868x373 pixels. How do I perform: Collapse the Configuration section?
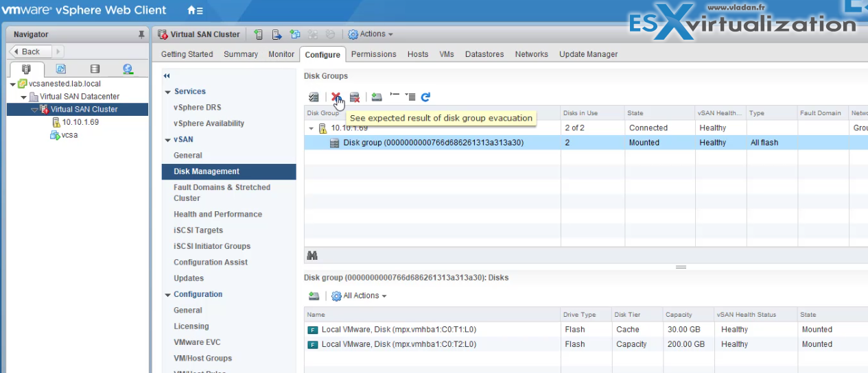click(167, 295)
